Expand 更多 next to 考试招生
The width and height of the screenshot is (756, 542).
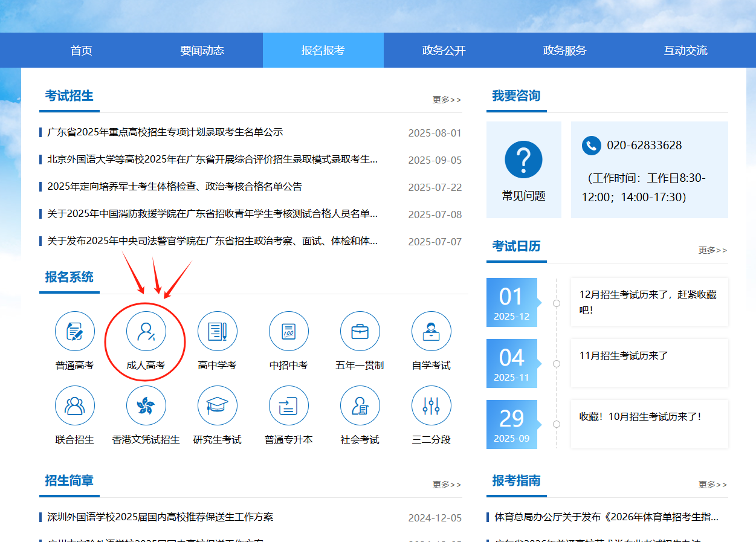447,100
